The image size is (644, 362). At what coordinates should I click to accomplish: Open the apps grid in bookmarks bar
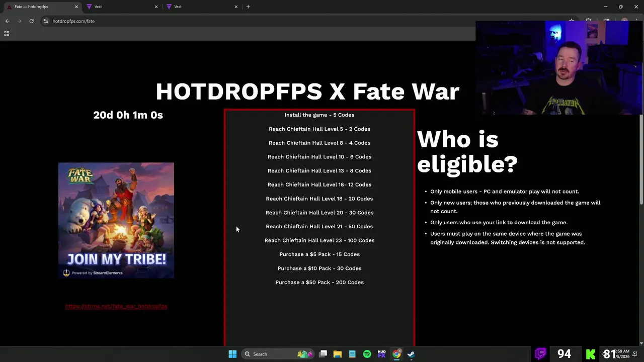tap(7, 34)
